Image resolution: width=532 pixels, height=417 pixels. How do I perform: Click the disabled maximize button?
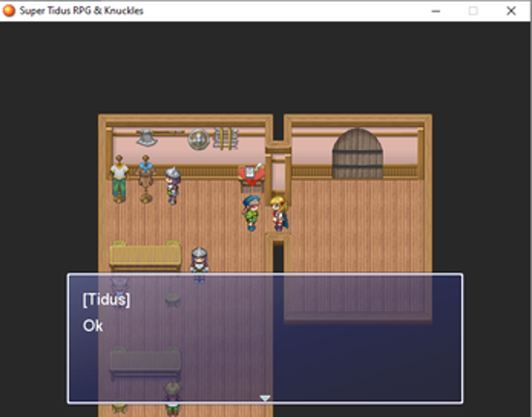coord(473,11)
